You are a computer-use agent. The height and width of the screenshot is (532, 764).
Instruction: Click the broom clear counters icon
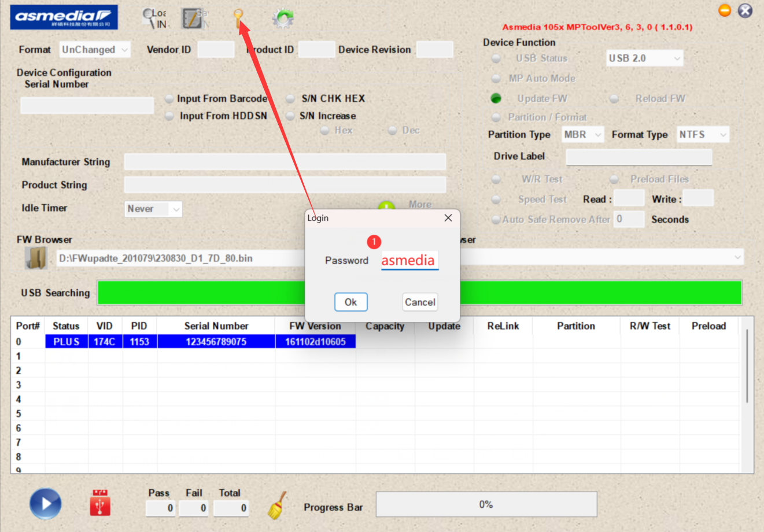tap(278, 505)
